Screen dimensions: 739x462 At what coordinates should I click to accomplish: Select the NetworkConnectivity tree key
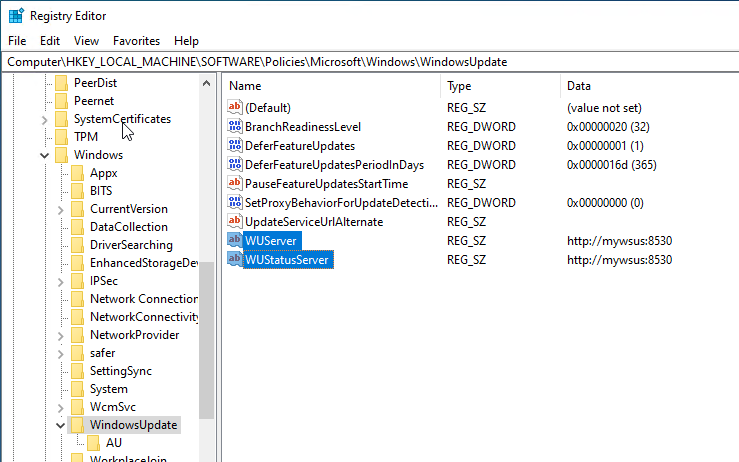click(x=144, y=317)
